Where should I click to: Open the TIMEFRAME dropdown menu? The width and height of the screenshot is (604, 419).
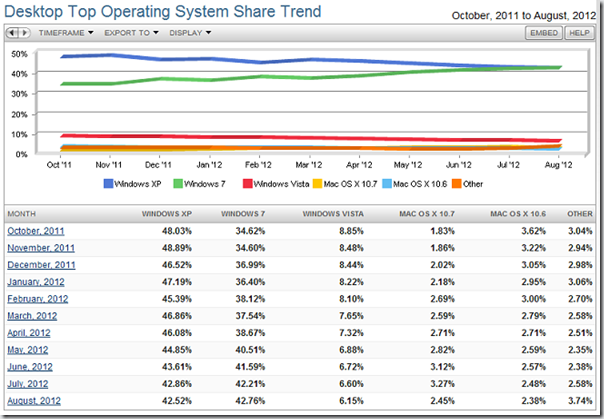coord(66,33)
